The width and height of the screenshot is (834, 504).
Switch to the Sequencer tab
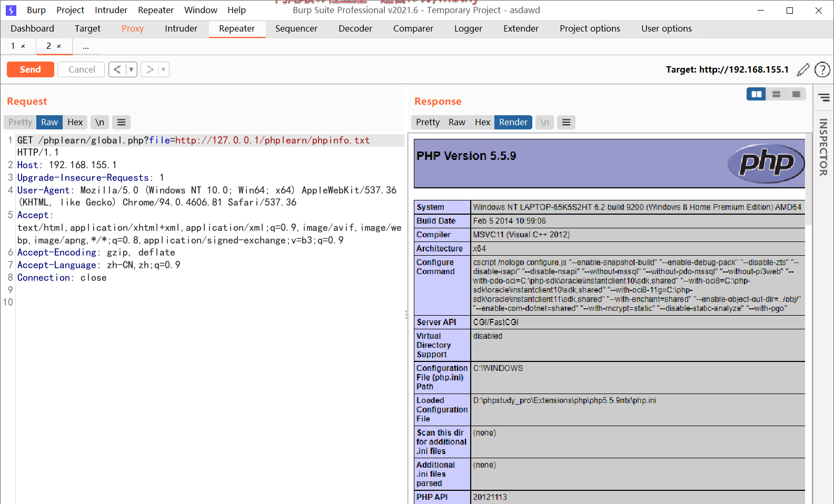[296, 28]
